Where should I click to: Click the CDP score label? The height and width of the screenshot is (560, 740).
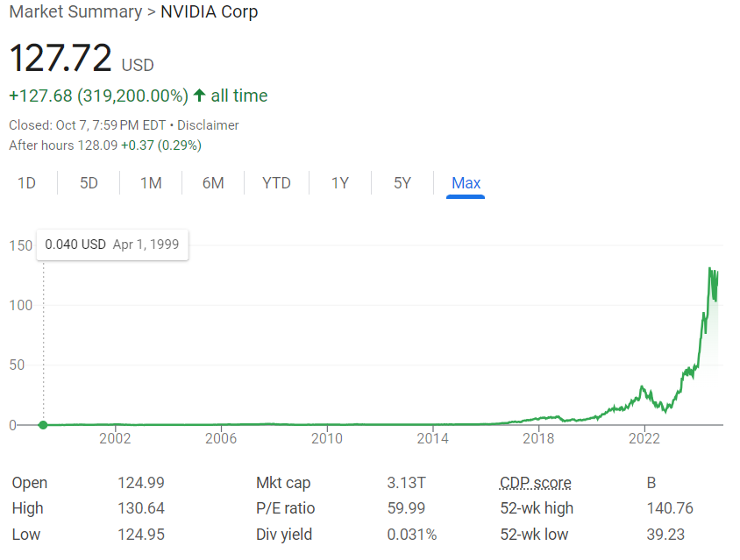535,483
